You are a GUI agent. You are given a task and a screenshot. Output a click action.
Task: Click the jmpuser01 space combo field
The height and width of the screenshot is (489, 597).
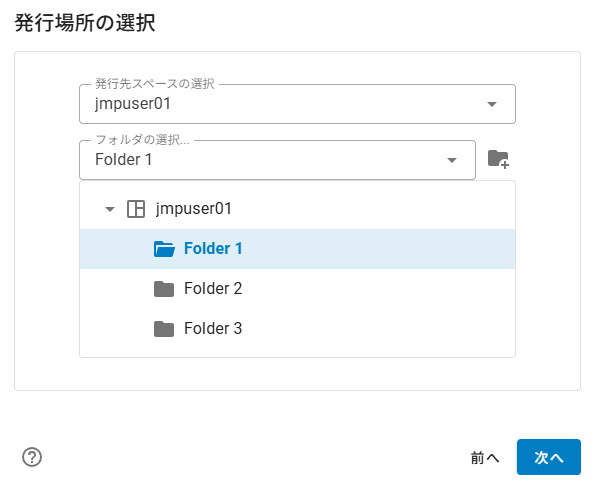pyautogui.click(x=297, y=104)
